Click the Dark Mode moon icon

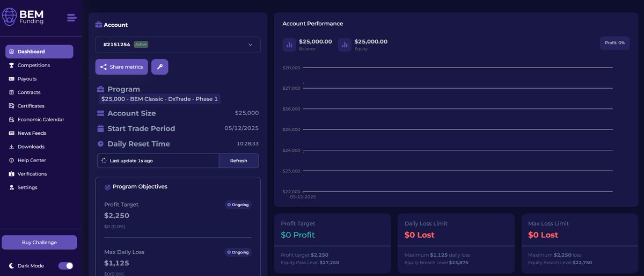pos(12,266)
